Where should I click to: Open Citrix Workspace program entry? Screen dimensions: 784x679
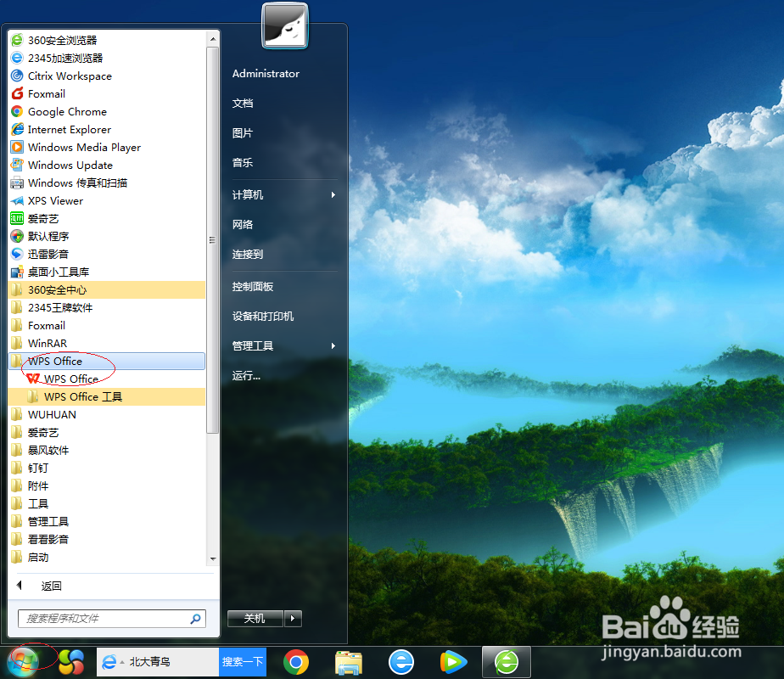(x=107, y=76)
